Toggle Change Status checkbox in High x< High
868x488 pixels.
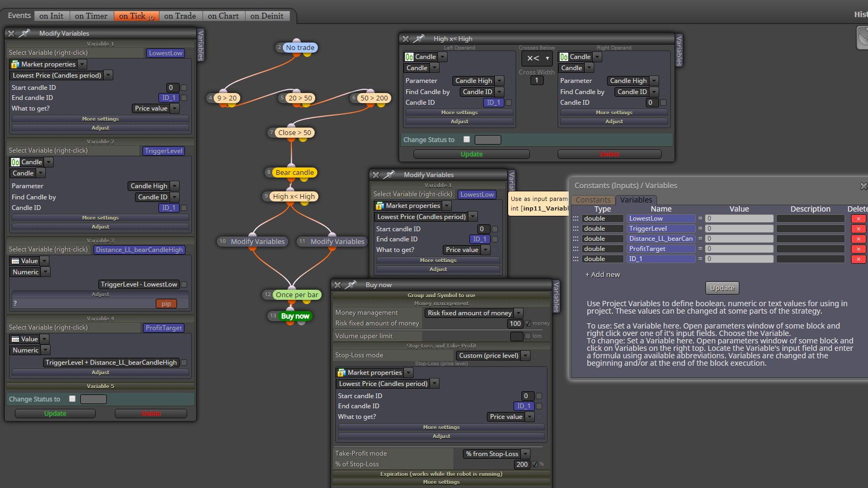pyautogui.click(x=467, y=139)
